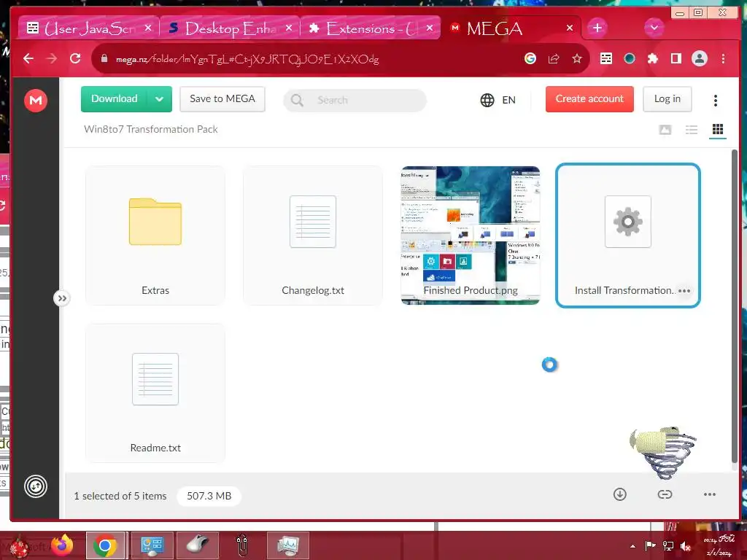This screenshot has width=747, height=560.
Task: Select the Changelog.txt file
Action: (x=313, y=236)
